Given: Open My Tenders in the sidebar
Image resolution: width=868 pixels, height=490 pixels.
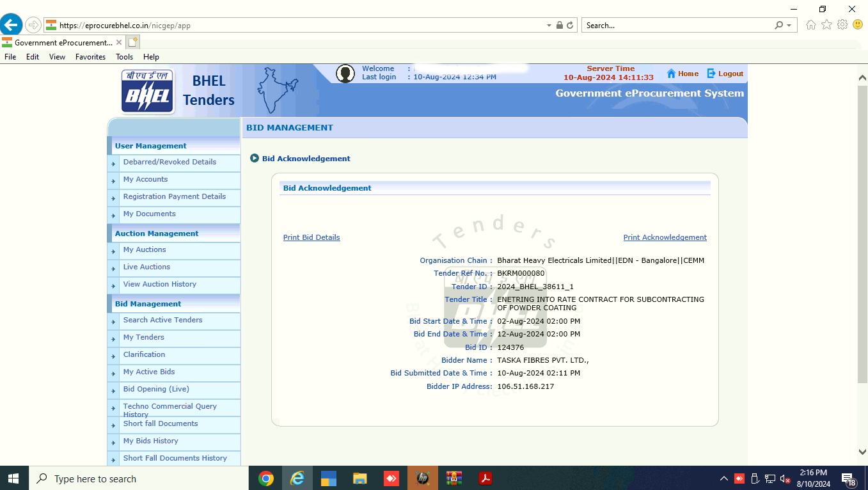Looking at the screenshot, I should coord(144,337).
